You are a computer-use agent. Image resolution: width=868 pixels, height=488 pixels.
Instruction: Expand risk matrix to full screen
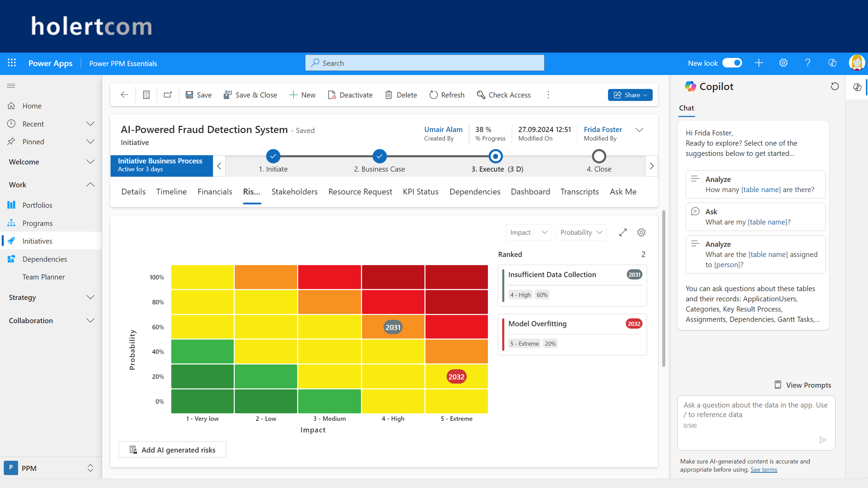point(623,232)
